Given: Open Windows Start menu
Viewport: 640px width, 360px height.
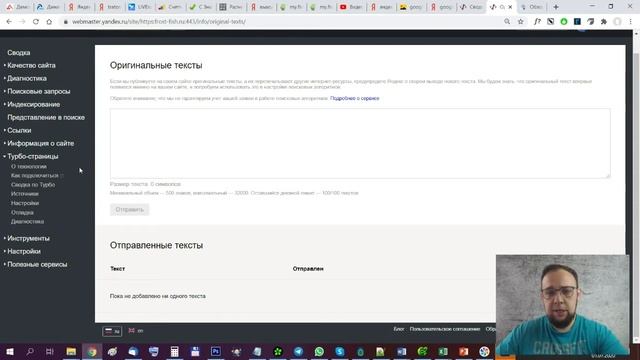Looking at the screenshot, I should pyautogui.click(x=10, y=351).
